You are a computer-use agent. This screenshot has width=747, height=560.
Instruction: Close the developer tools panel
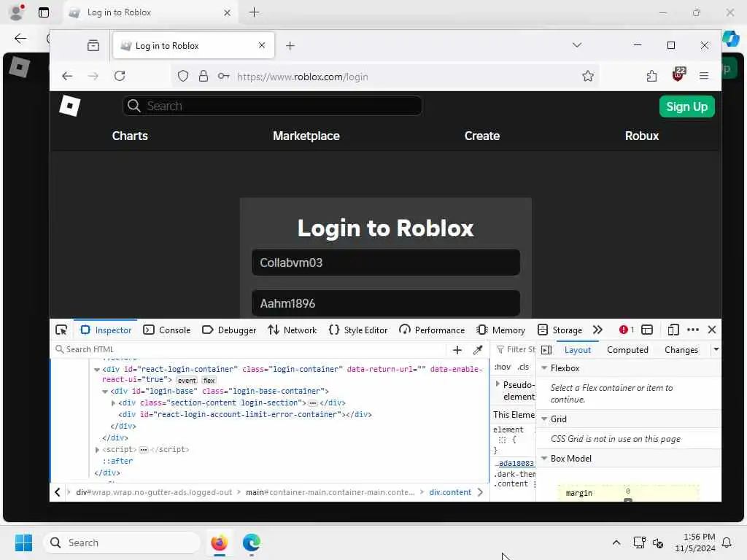pos(712,330)
